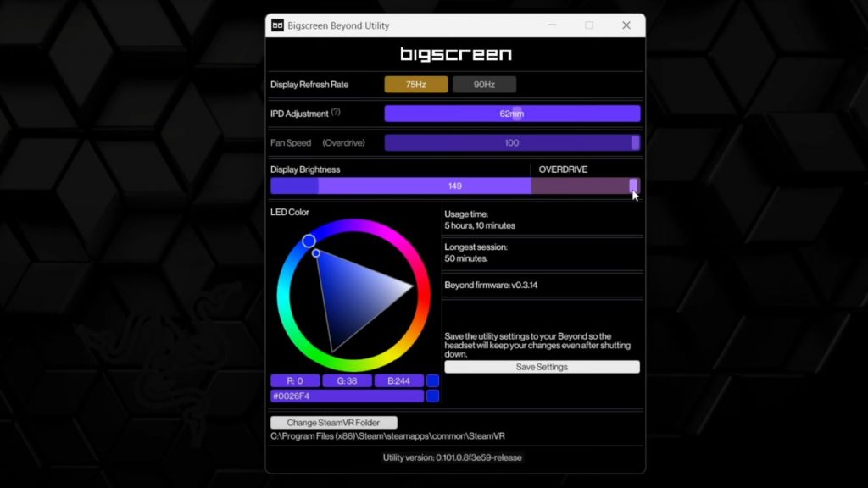868x488 pixels.
Task: Click the IPD Adjustment slider at 62mm
Action: click(512, 114)
